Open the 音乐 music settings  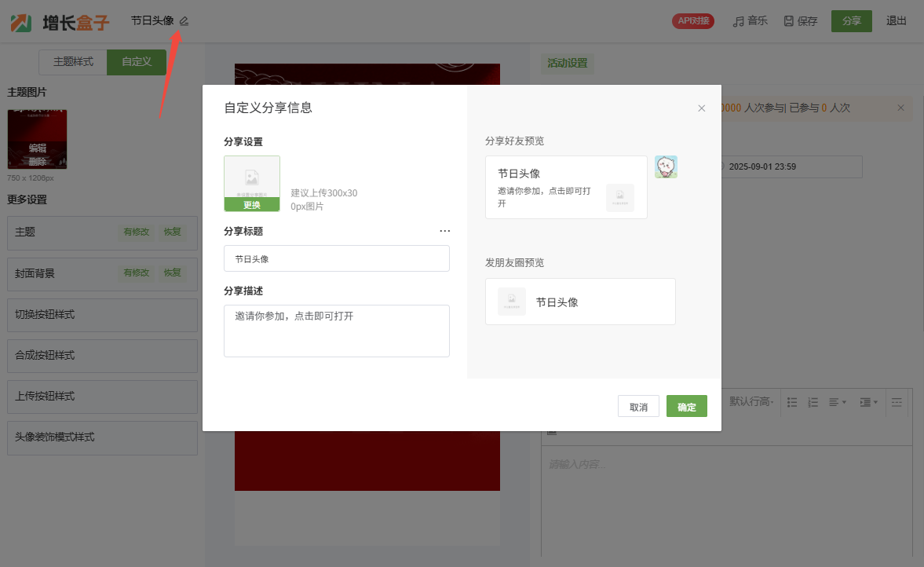coord(750,21)
